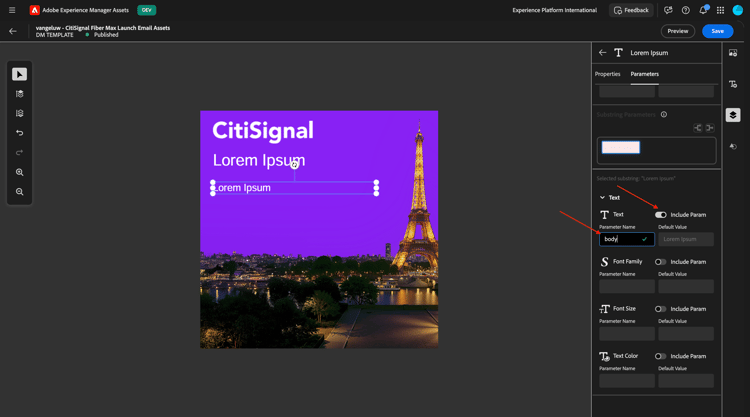Image resolution: width=750 pixels, height=417 pixels.
Task: Open the app switcher grid
Action: (720, 10)
